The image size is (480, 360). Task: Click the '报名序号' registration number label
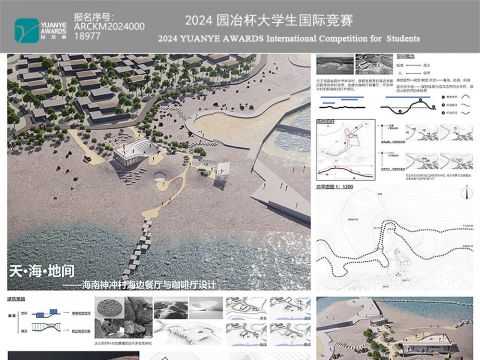pos(94,17)
